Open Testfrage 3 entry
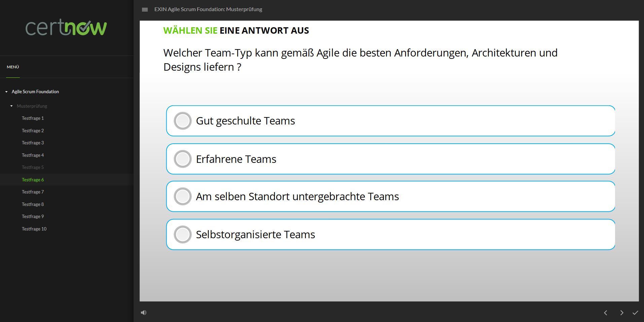Screen dimensions: 644x322 click(33, 143)
